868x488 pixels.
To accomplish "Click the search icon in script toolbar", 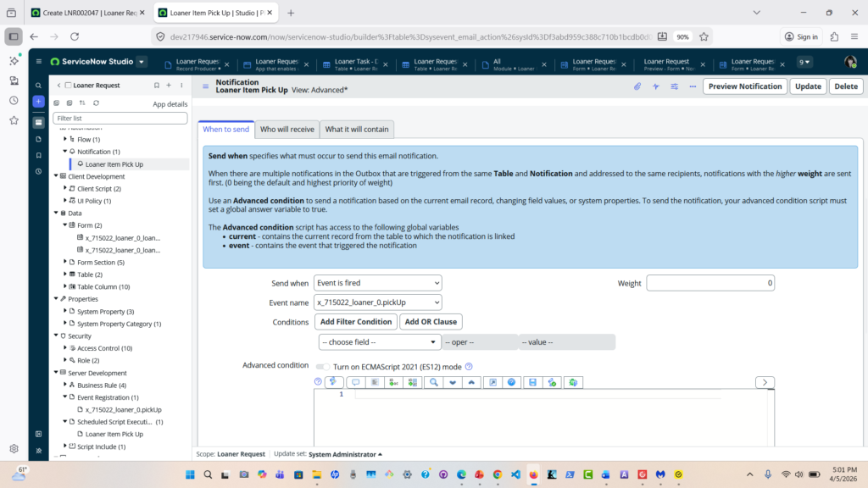I will [433, 383].
